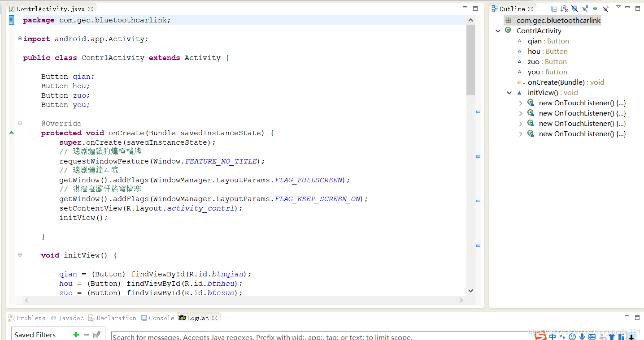Open Sogou IME voice input microphone
This screenshot has height=340, width=644.
[x=582, y=336]
